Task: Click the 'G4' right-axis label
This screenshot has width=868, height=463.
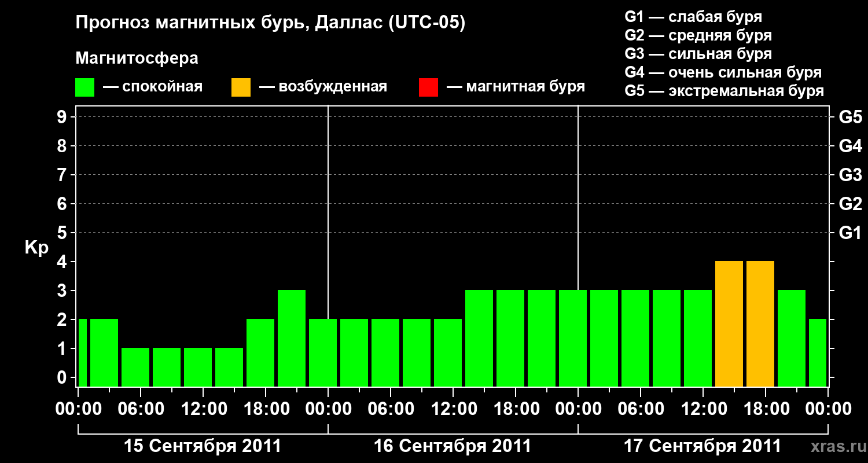Action: click(850, 146)
